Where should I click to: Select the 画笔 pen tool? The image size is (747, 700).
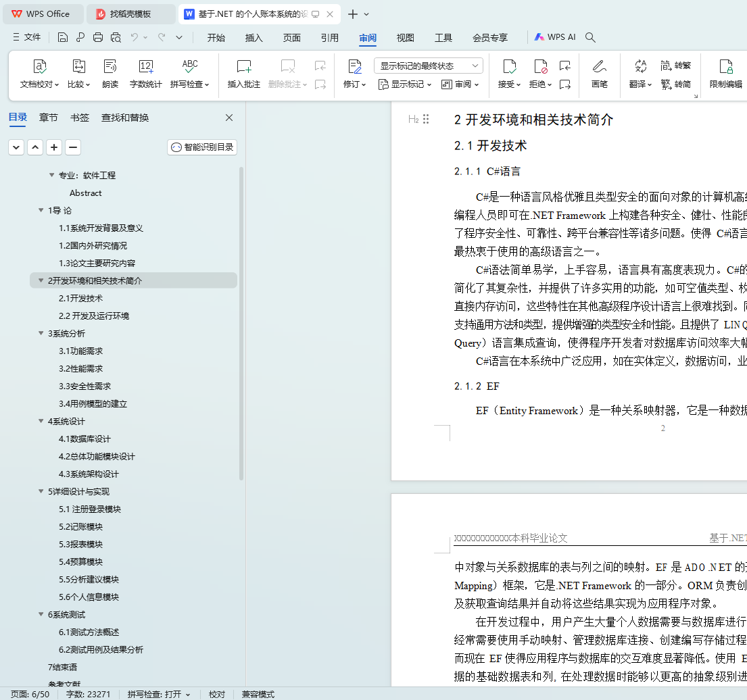(x=600, y=74)
